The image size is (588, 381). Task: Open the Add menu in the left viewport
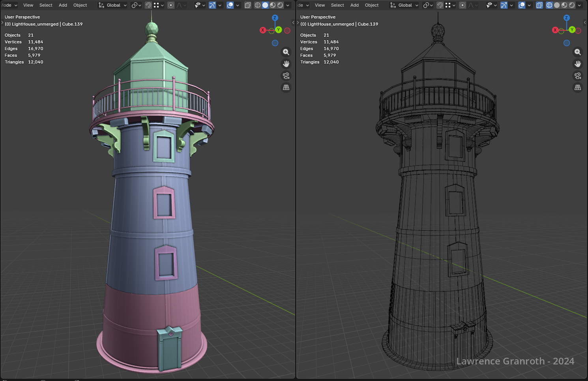point(63,5)
